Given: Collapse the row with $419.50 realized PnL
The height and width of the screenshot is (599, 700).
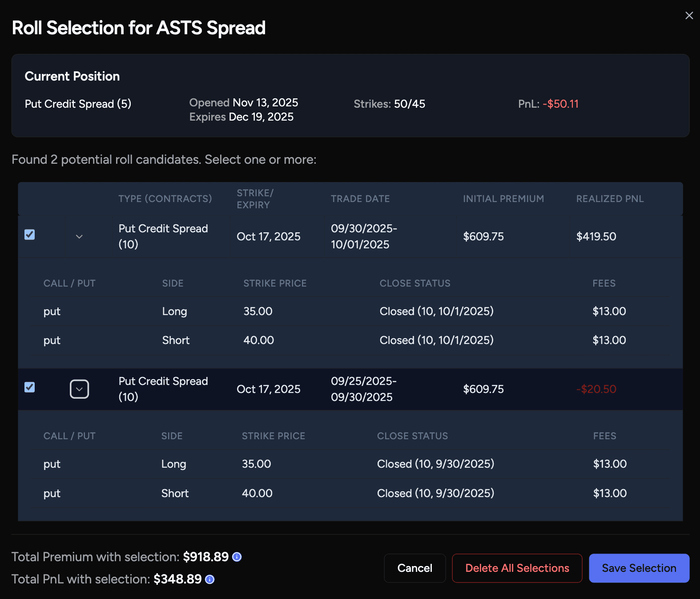Looking at the screenshot, I should [79, 236].
